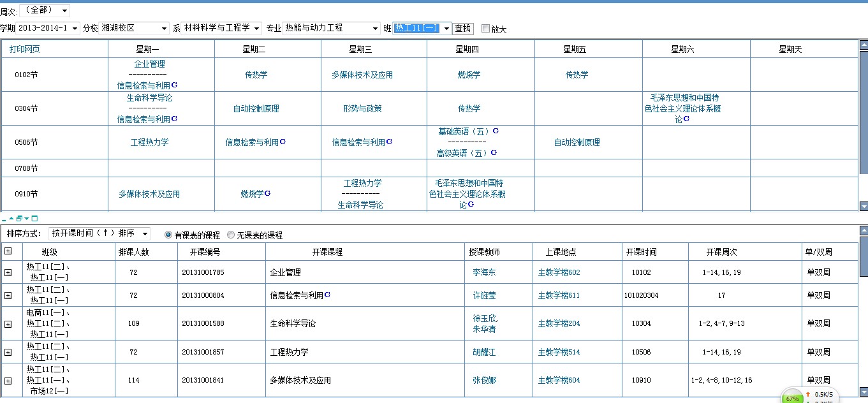Click the restore-window icon on panel divider
The height and width of the screenshot is (403, 868).
(19, 218)
